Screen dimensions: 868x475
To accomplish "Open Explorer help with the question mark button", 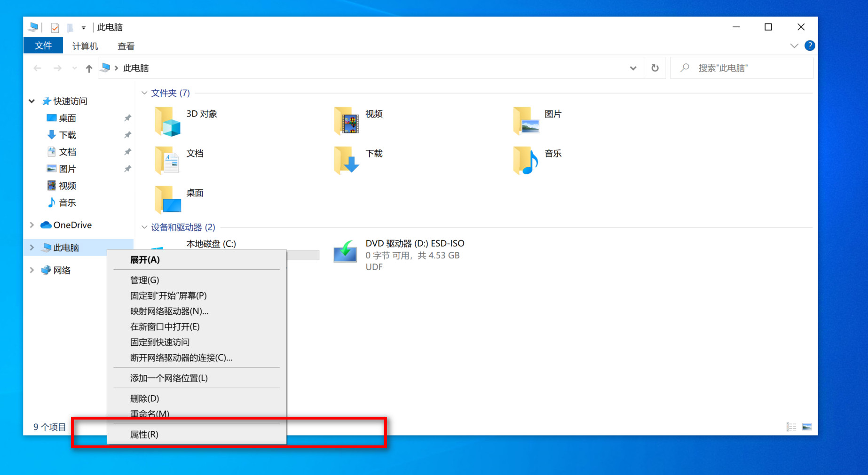I will point(810,46).
